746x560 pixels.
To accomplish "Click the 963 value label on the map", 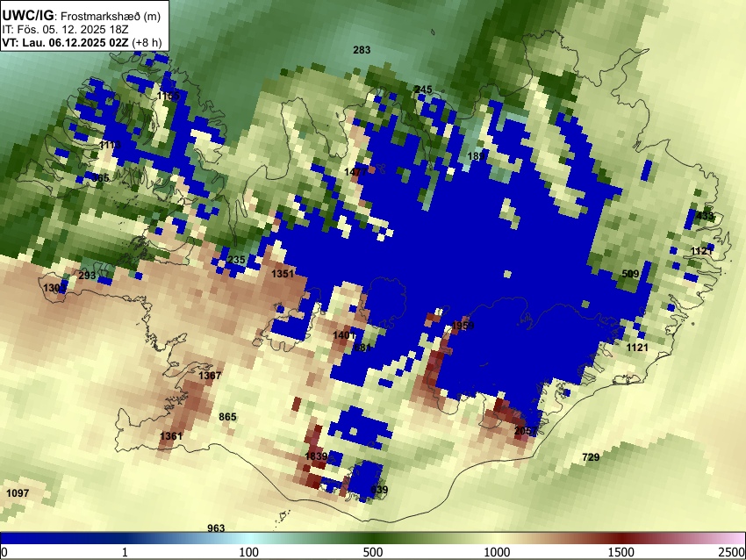I will (216, 528).
